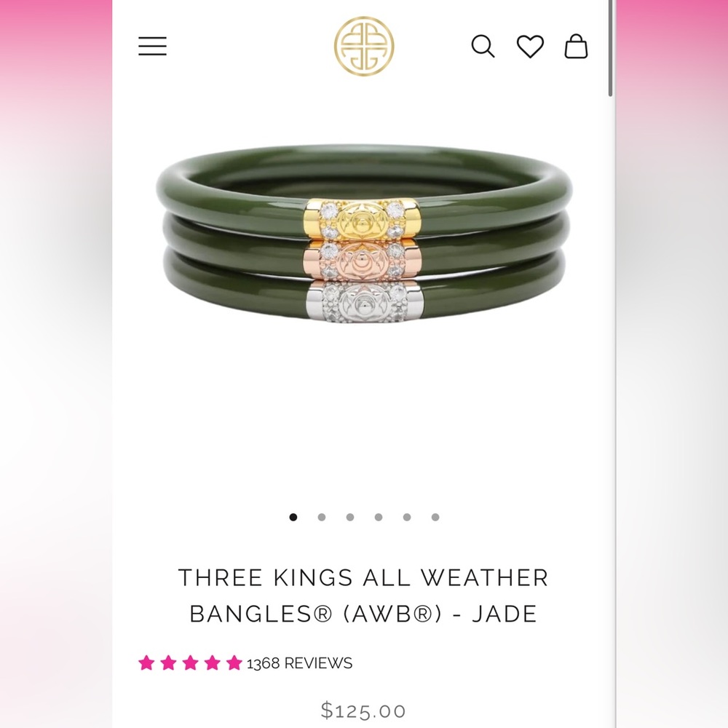Click the third pink rating star
This screenshot has height=728, width=728.
190,662
